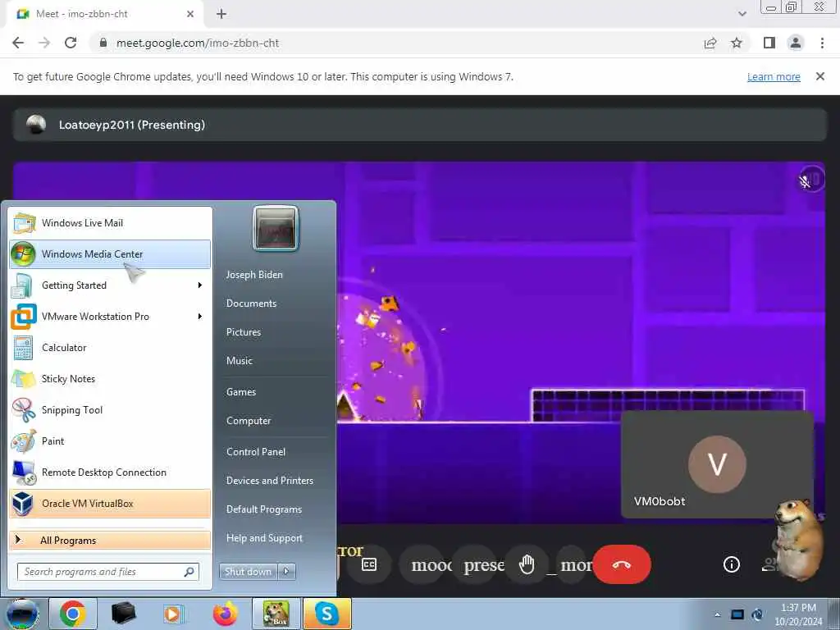Image resolution: width=840 pixels, height=630 pixels.
Task: Launch Calculator from Start menu
Action: (110, 347)
